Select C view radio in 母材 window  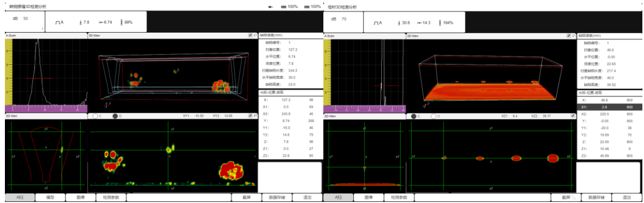tap(413, 116)
